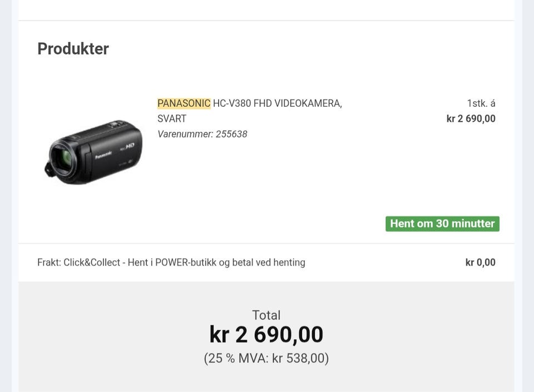Click the word SVART in product name
534x392 pixels.
tap(172, 119)
